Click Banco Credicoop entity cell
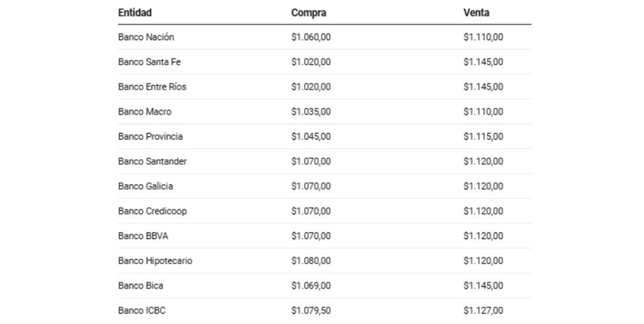Image resolution: width=644 pixels, height=324 pixels. [152, 211]
